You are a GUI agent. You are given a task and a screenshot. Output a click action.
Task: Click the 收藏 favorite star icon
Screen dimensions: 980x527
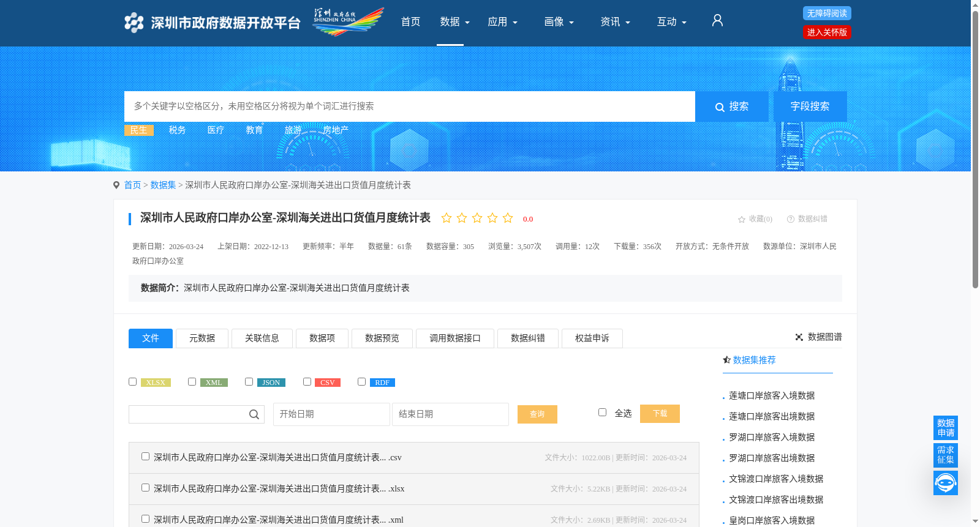pos(742,219)
